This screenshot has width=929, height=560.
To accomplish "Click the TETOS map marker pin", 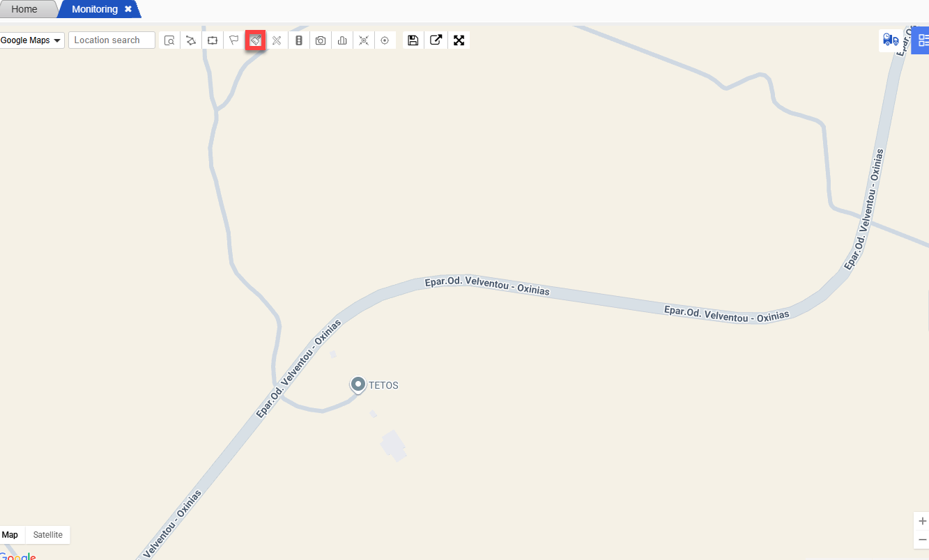I will [x=358, y=385].
